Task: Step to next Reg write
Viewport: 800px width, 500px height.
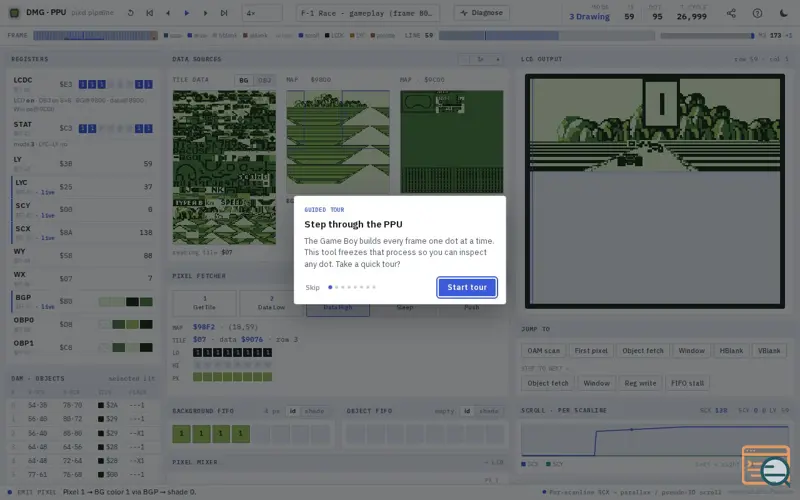Action: 640,383
